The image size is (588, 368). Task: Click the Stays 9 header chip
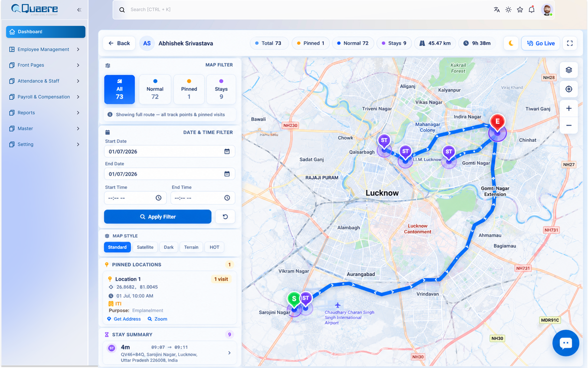tap(394, 43)
